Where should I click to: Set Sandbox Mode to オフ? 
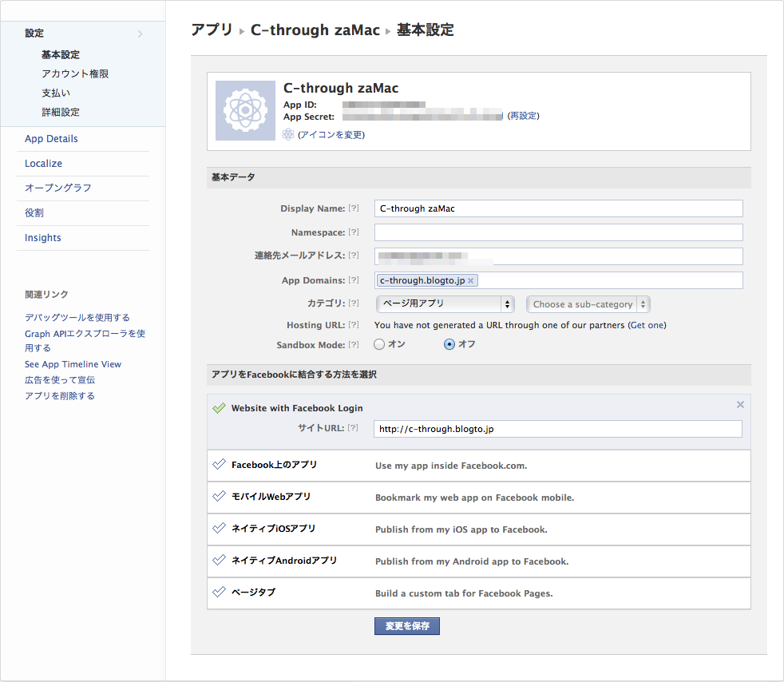pos(449,344)
